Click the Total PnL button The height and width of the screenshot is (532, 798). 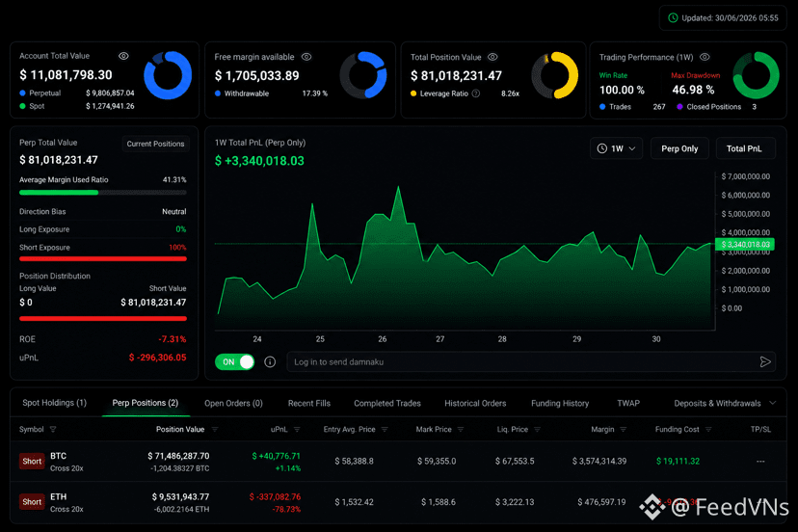click(744, 148)
